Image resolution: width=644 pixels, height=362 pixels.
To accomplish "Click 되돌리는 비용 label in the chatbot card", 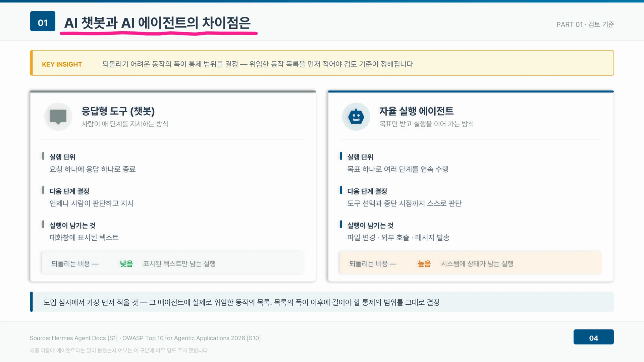I will 75,264.
